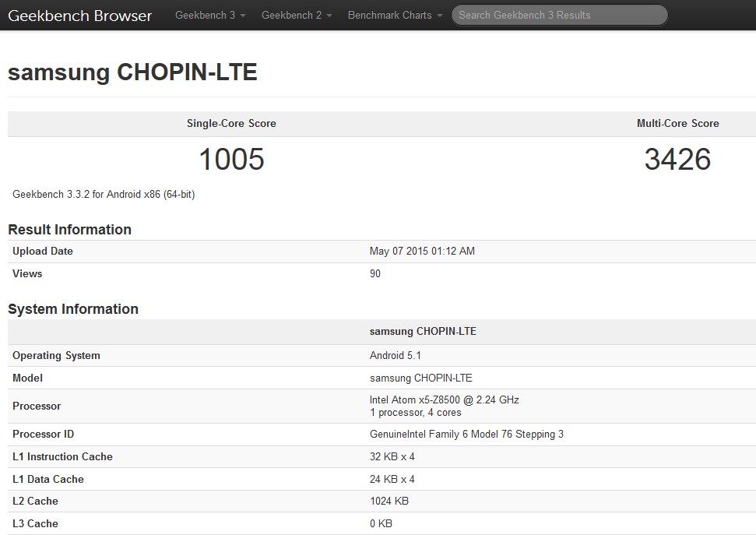
Task: Open the Benchmark Charts dropdown
Action: point(395,16)
